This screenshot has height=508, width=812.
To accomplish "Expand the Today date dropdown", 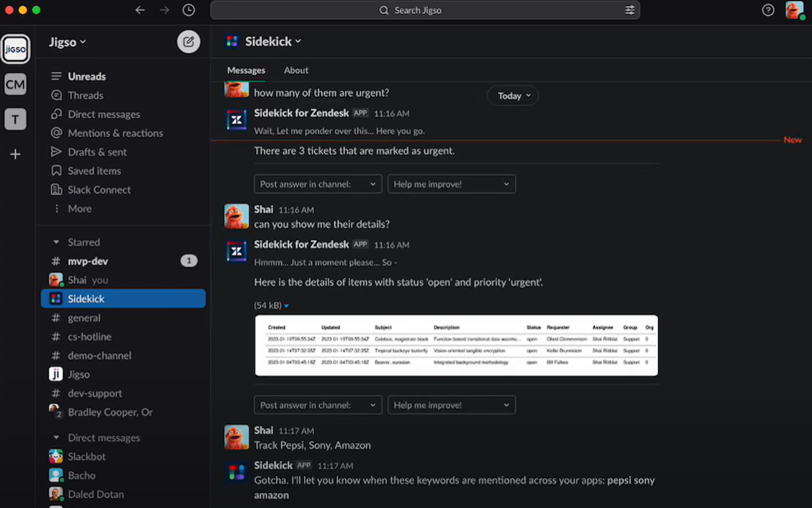I will tap(512, 96).
